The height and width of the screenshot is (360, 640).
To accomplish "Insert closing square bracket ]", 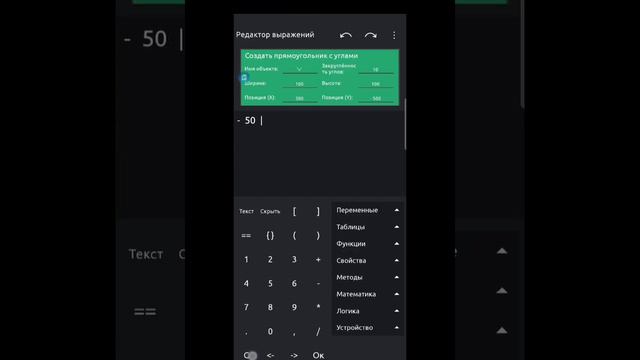I will [318, 211].
